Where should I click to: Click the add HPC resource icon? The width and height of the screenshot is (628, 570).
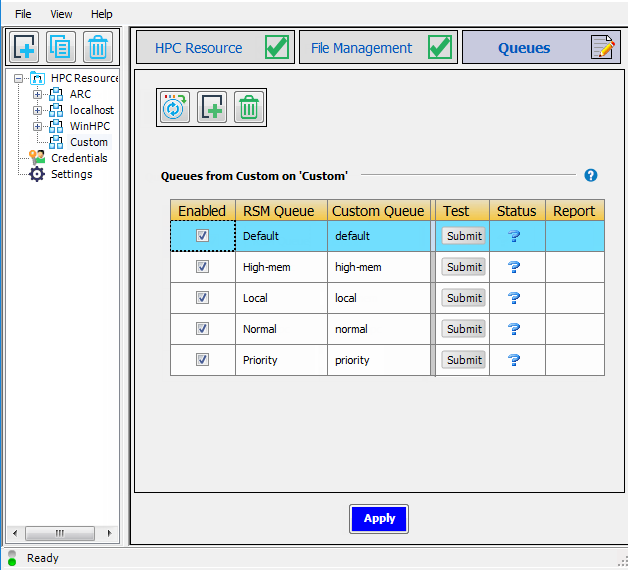point(24,47)
